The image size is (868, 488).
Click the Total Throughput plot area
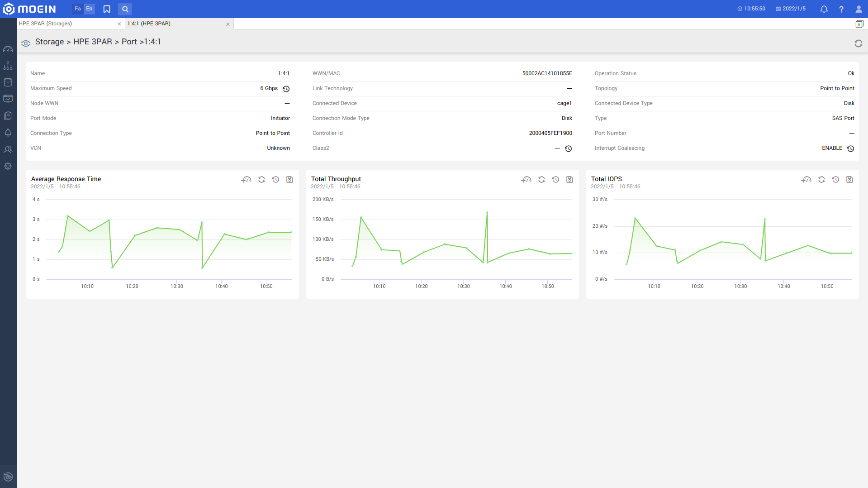pos(456,239)
